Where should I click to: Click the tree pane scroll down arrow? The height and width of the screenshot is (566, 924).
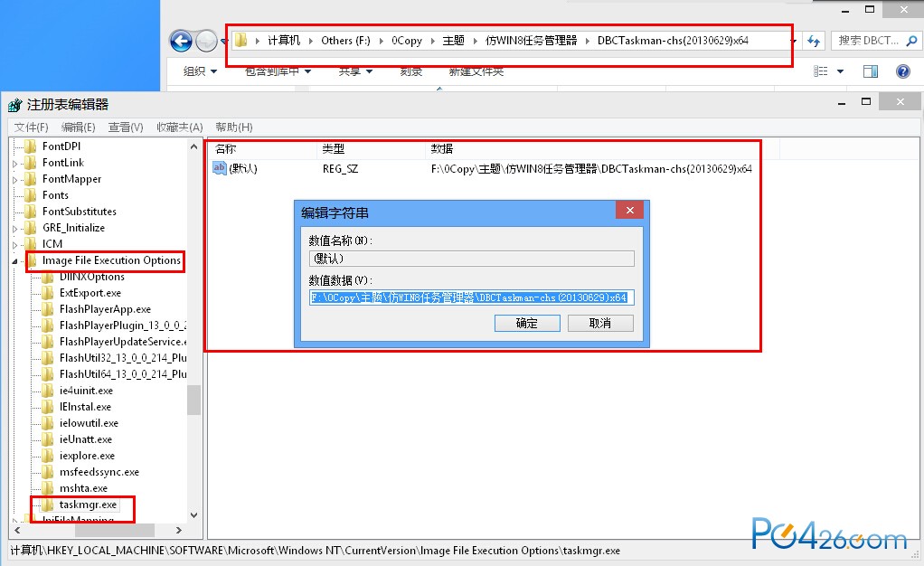(x=193, y=515)
